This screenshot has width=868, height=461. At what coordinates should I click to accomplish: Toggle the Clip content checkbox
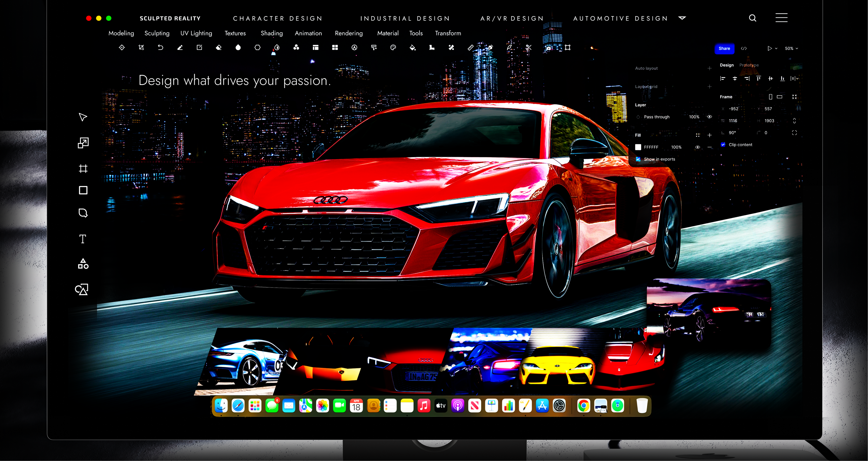click(x=723, y=145)
